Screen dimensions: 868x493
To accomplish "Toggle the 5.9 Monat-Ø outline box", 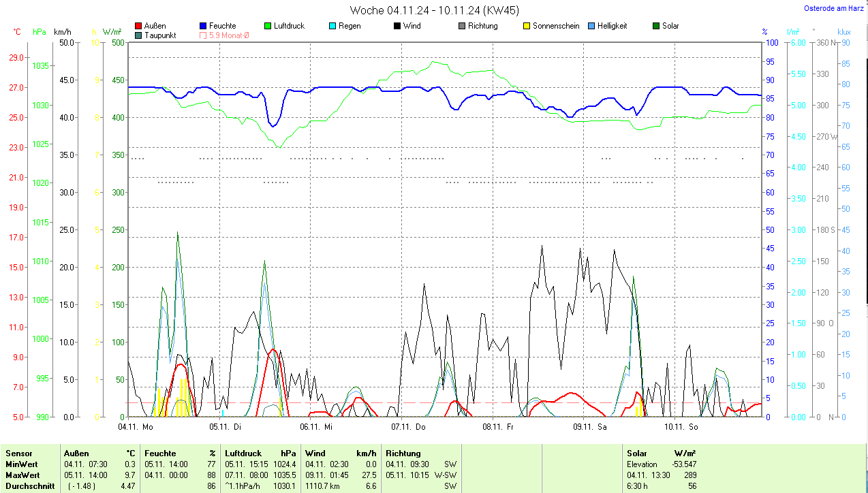I will (203, 35).
